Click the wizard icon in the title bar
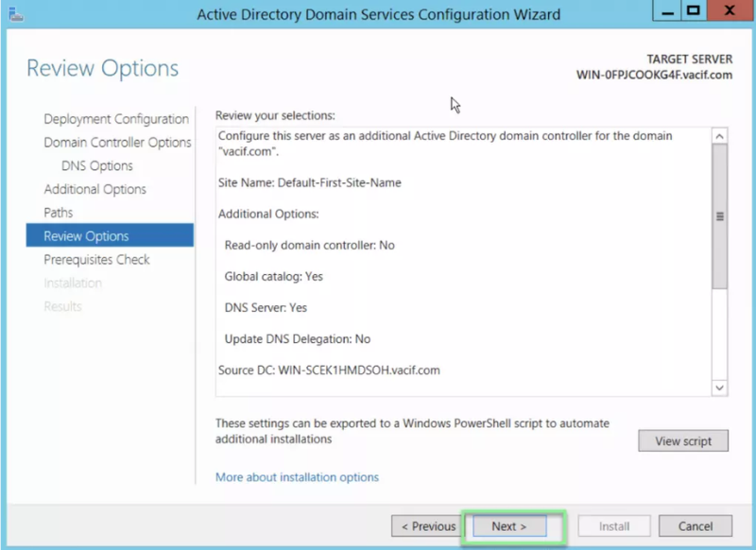The height and width of the screenshot is (550, 756). tap(14, 14)
